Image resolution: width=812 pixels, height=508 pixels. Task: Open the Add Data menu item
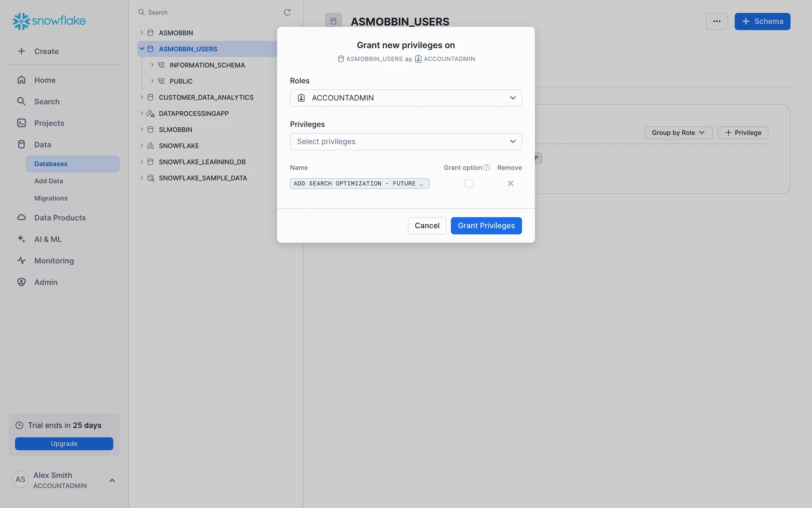(49, 181)
